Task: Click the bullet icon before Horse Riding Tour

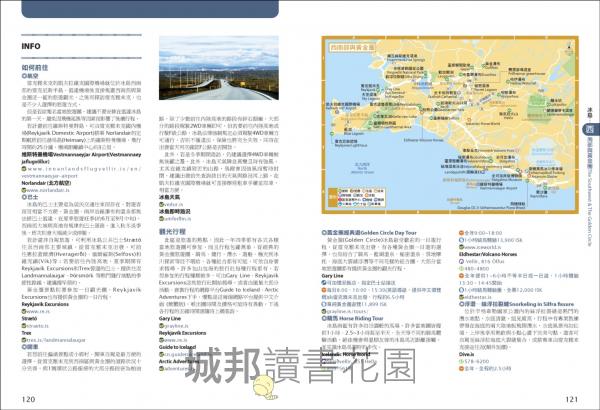Action: pos(324,319)
